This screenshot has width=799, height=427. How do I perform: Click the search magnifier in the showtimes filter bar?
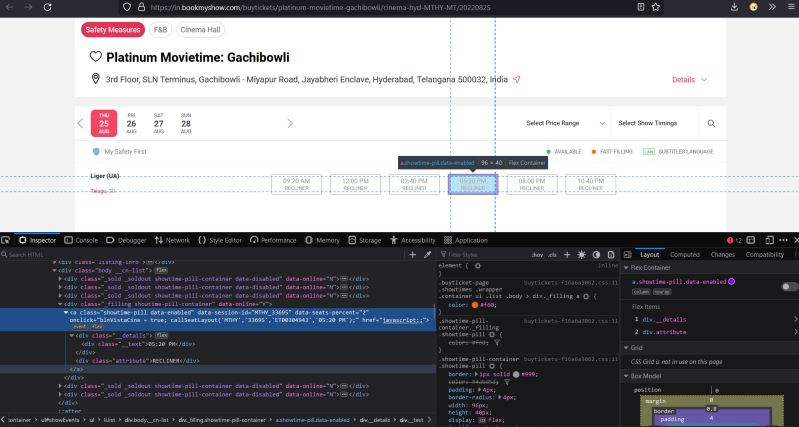pos(711,123)
